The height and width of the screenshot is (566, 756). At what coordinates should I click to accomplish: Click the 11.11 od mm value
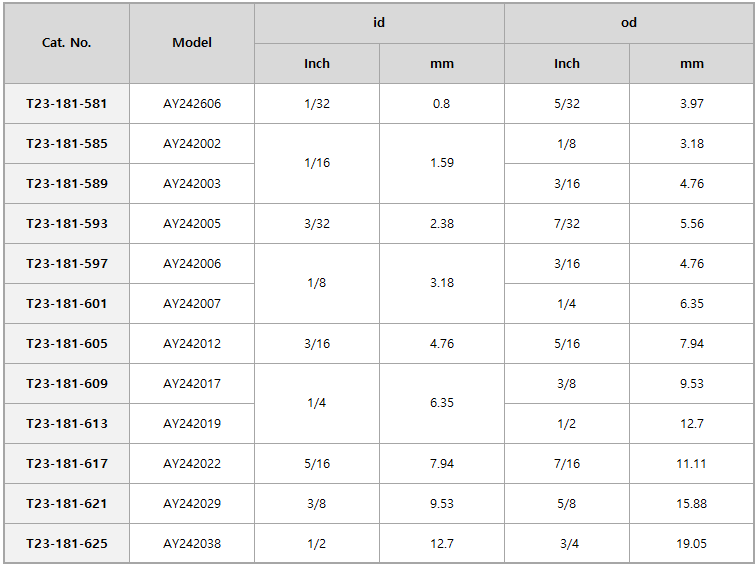(x=691, y=464)
